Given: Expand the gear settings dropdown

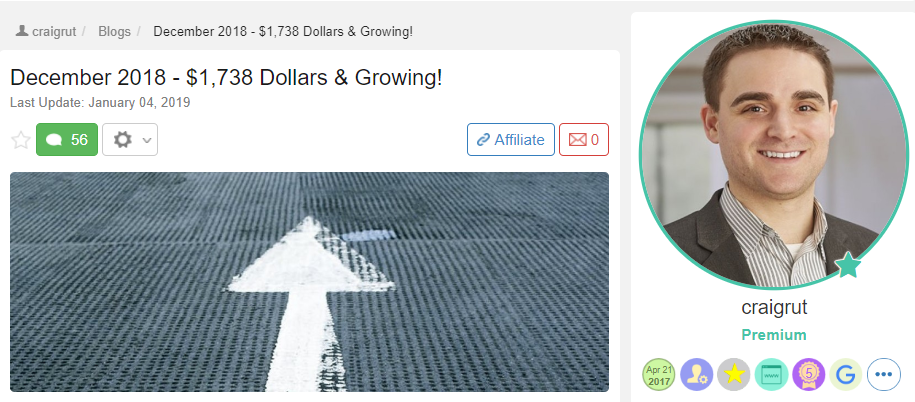Looking at the screenshot, I should tap(130, 139).
